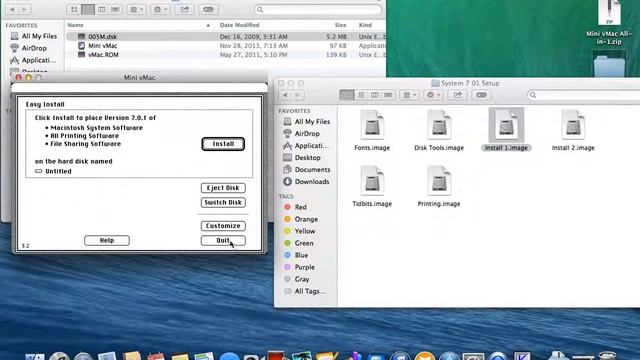Select the Disk Tools.image file icon
This screenshot has height=360, width=640.
pos(439,125)
